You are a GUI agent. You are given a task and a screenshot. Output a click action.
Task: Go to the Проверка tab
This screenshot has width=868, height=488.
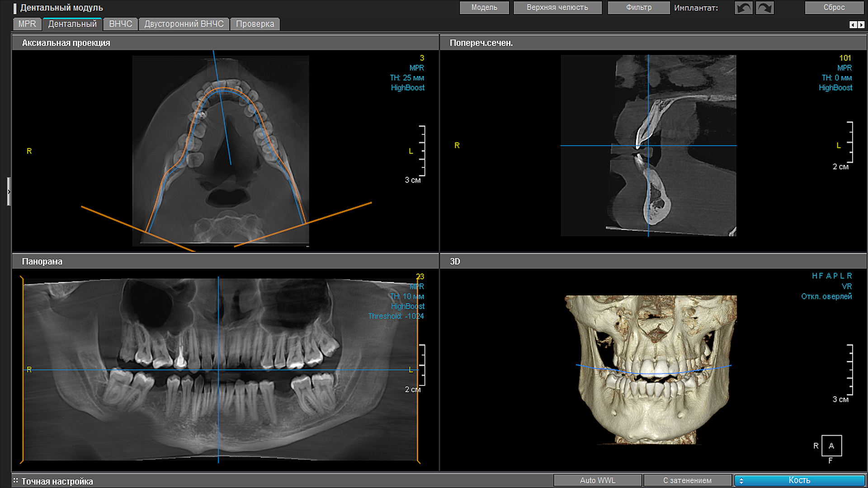click(255, 24)
